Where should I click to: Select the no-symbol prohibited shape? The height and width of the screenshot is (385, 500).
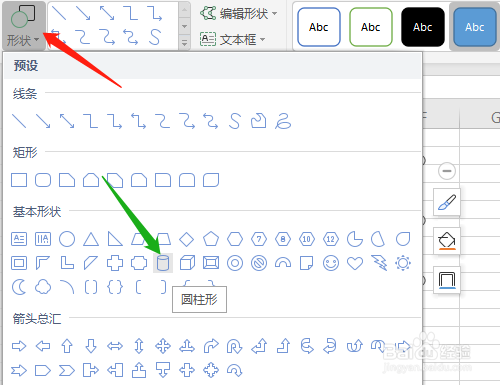[x=259, y=263]
